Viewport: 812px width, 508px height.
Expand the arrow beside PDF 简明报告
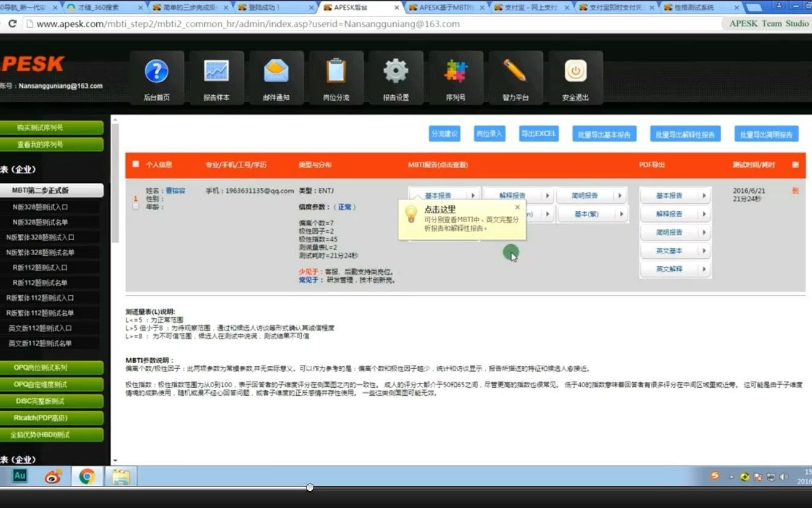pos(703,233)
